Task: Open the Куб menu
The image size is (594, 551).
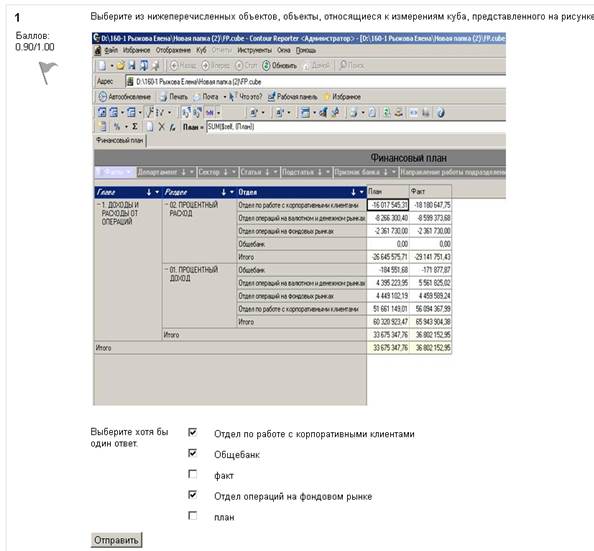Action: pyautogui.click(x=201, y=50)
